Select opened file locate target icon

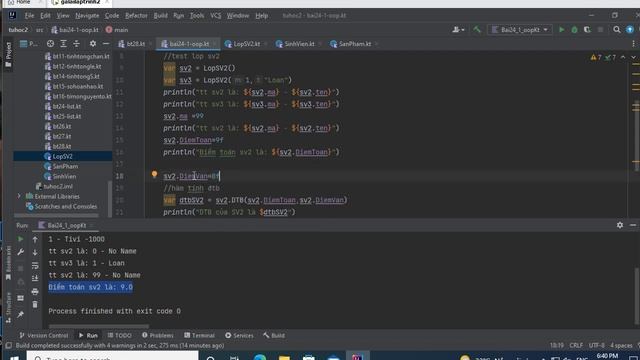(50, 44)
